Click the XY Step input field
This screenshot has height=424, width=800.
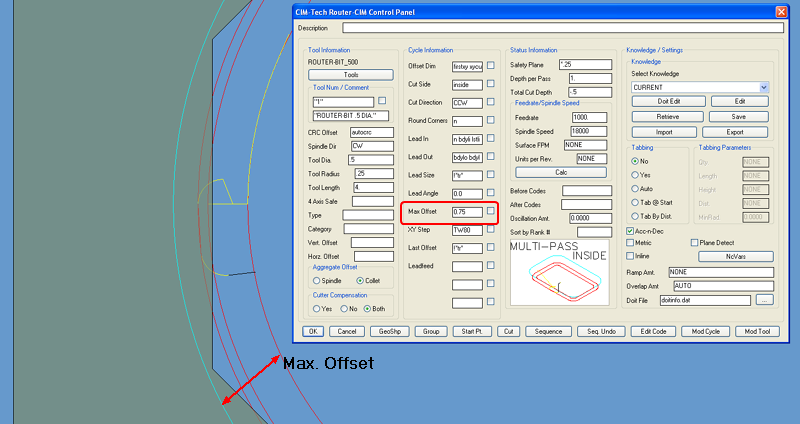(x=467, y=231)
